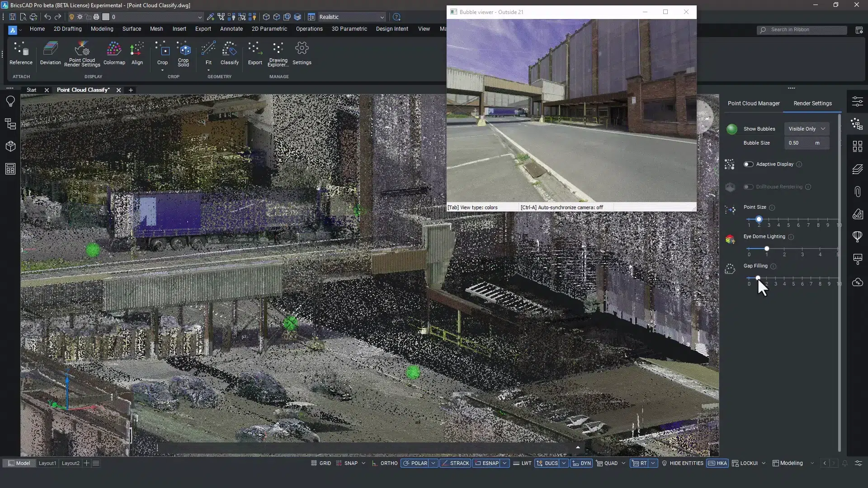Open the Annotate ribbon tab
Image resolution: width=868 pixels, height=488 pixels.
pyautogui.click(x=231, y=29)
